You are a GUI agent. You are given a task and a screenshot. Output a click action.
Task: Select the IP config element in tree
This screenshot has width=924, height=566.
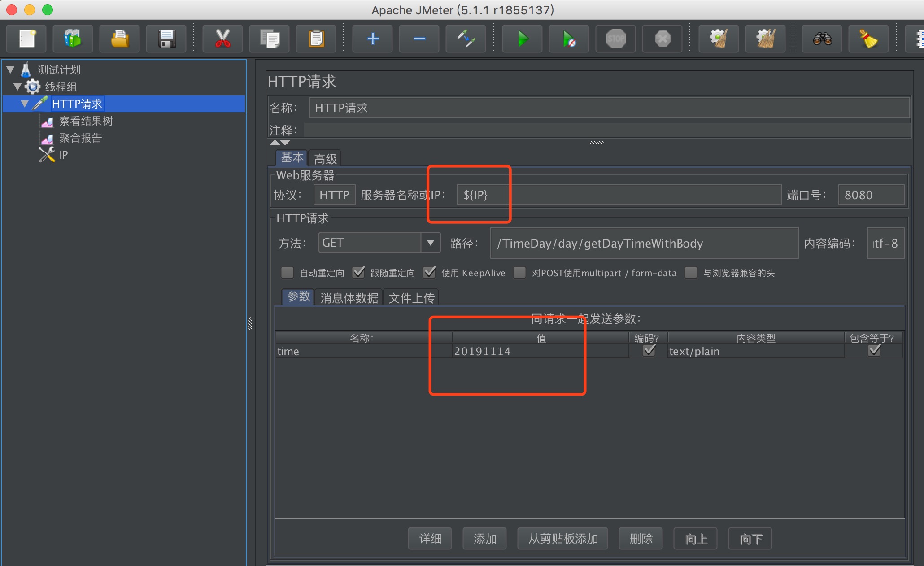pyautogui.click(x=63, y=155)
